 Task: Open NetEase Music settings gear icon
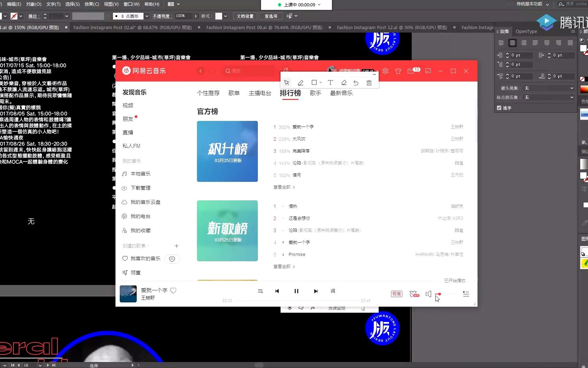point(385,71)
